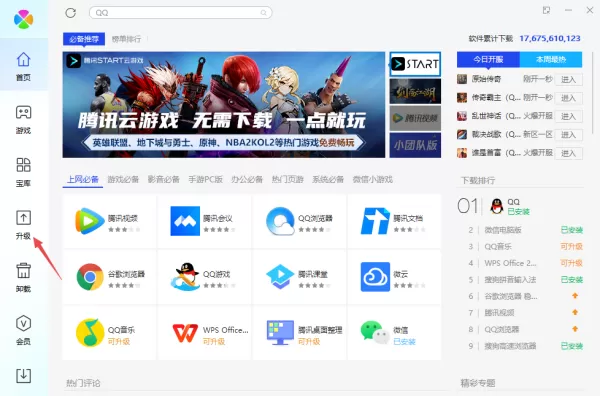Select the 热门页游 category tab
This screenshot has height=396, width=600.
click(x=288, y=179)
